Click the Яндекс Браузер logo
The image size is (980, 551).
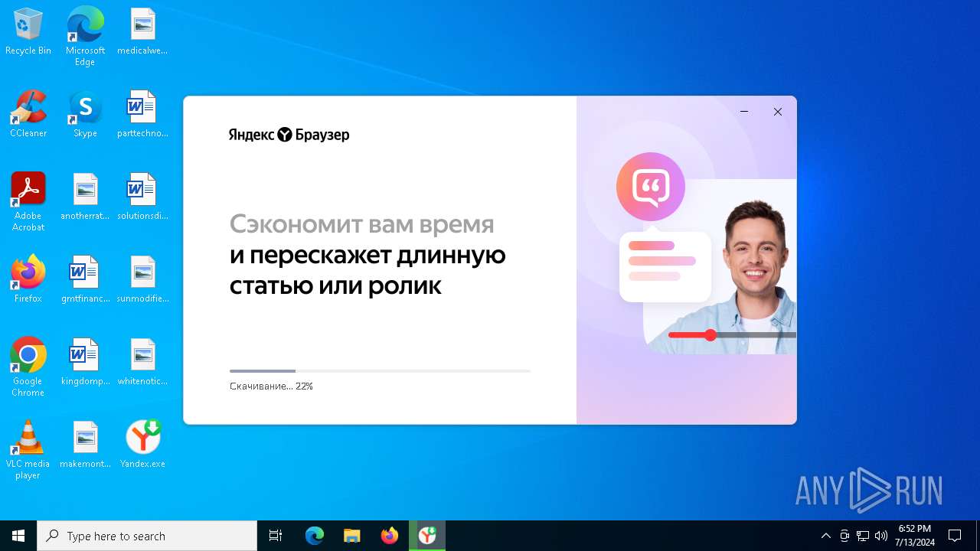[x=289, y=135]
